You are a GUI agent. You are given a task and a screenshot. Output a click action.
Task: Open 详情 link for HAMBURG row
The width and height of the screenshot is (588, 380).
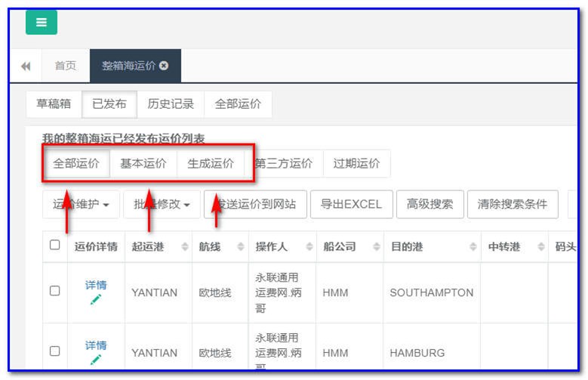tap(96, 345)
